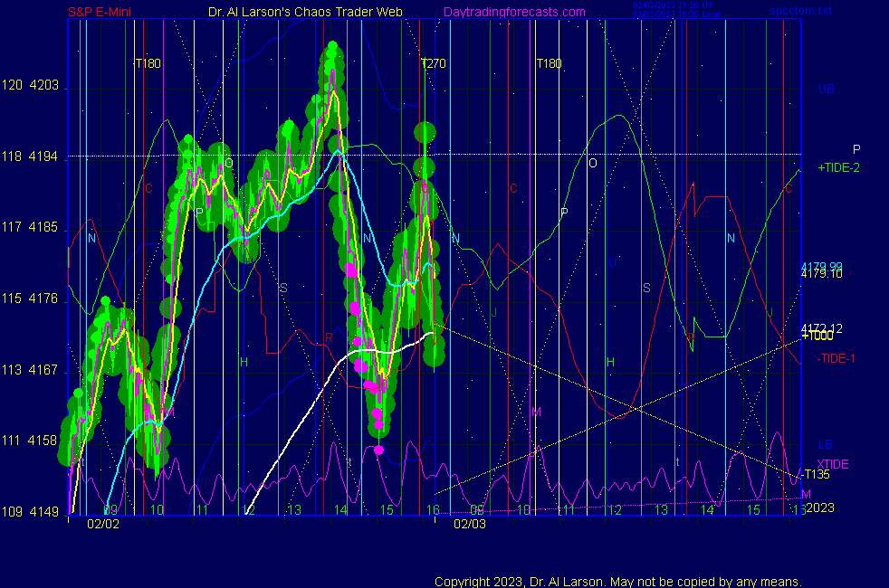Click the T180 label in the 02/03 session

click(549, 63)
